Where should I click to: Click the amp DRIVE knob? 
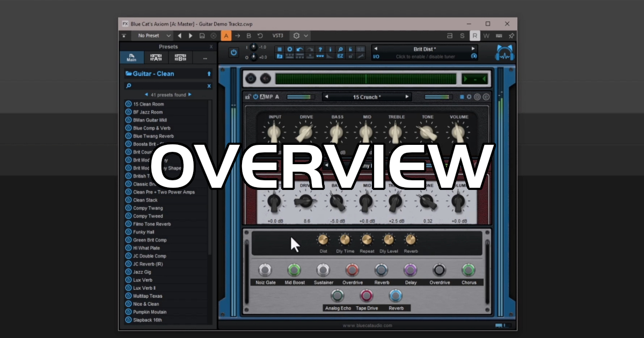coord(305,132)
